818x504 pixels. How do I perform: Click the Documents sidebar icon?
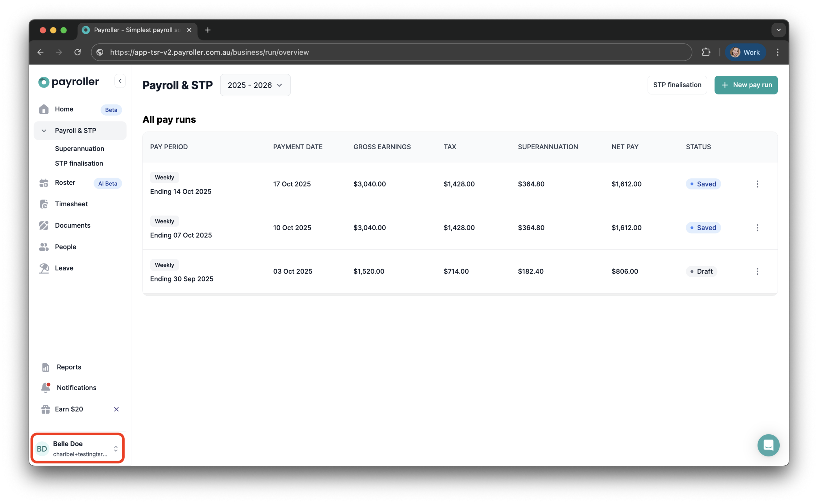(44, 225)
